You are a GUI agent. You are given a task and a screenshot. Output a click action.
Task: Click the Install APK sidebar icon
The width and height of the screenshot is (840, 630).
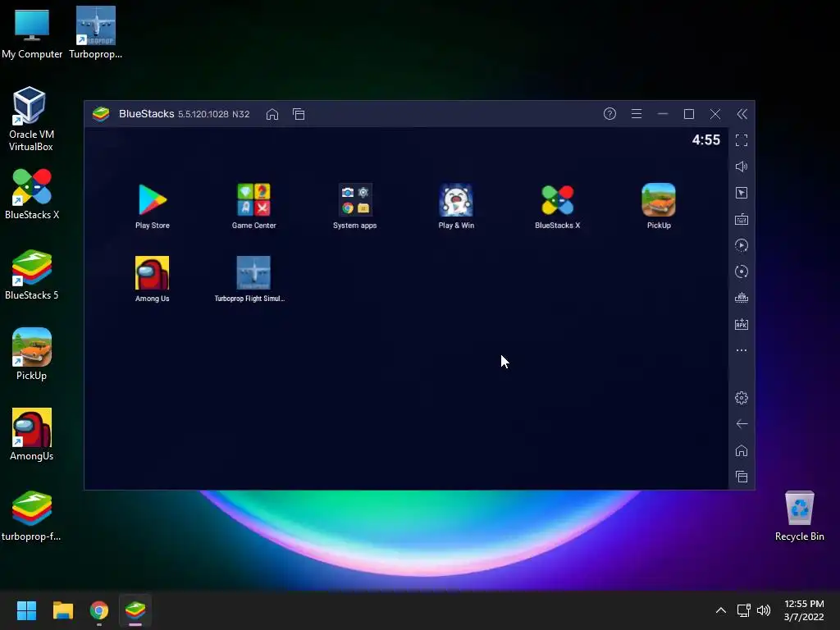pos(742,324)
